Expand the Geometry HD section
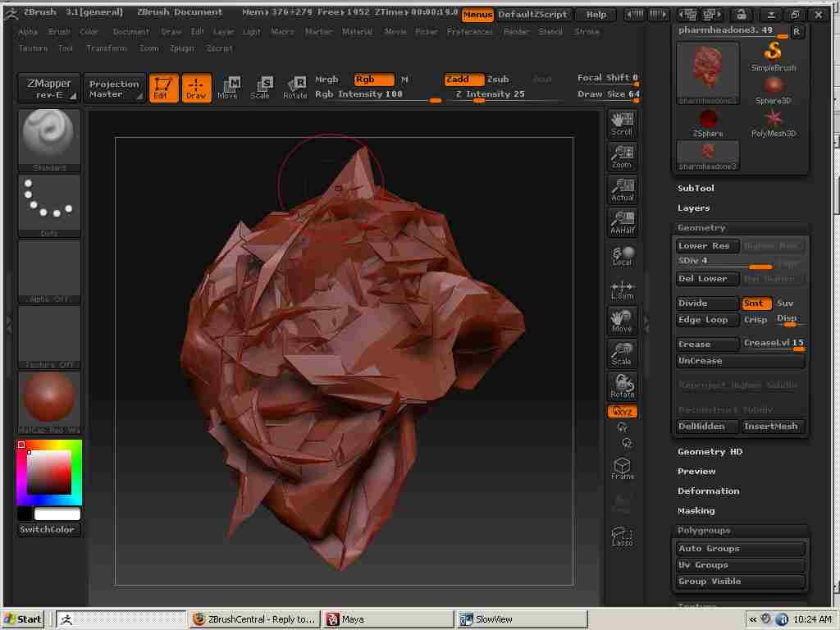This screenshot has height=630, width=840. pyautogui.click(x=710, y=452)
